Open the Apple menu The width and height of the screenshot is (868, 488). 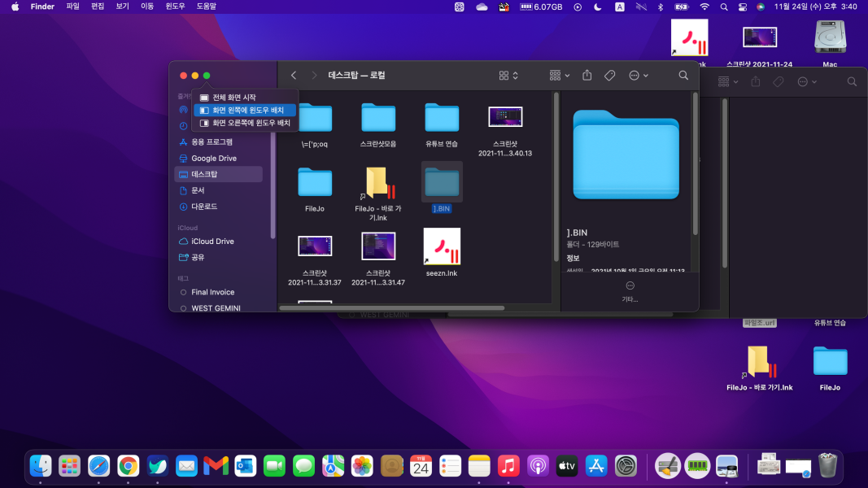(15, 7)
